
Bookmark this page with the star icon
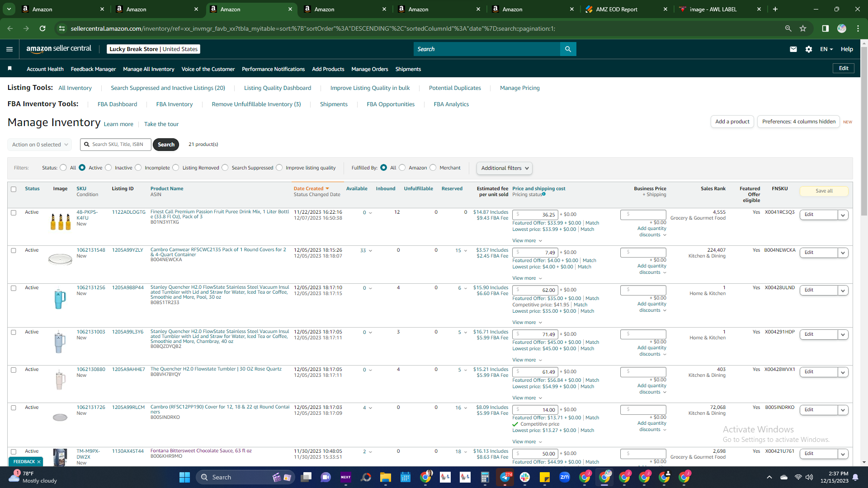(803, 28)
